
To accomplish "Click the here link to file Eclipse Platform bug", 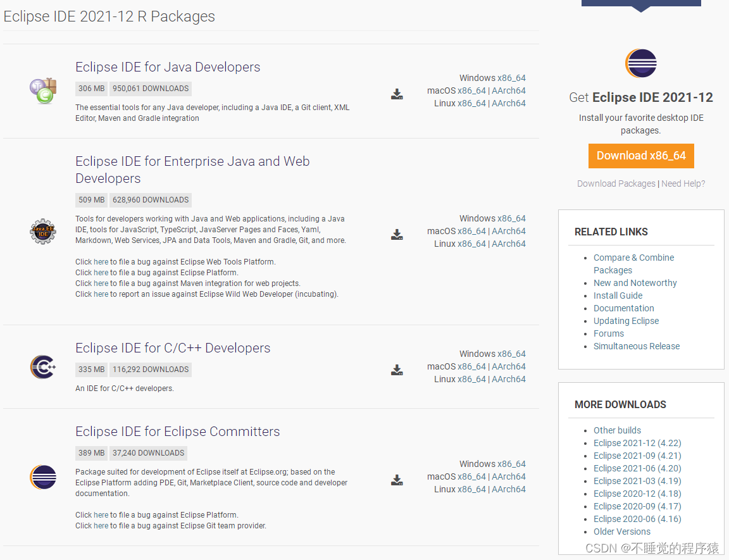I will coord(101,272).
